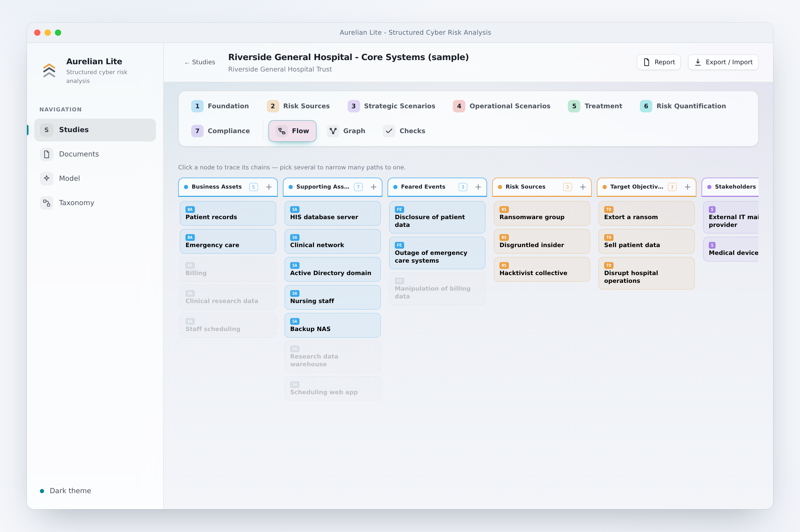Add a new Target Objectives item with plus
This screenshot has height=532, width=800.
(x=687, y=187)
